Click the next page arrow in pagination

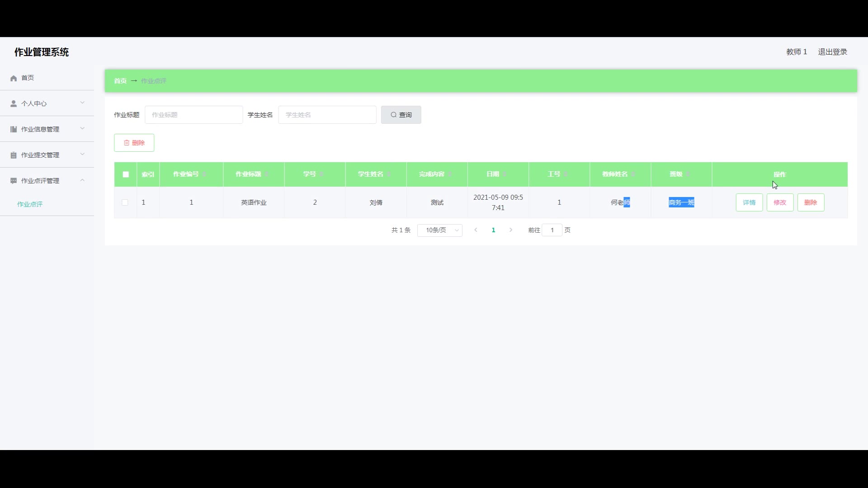coord(511,230)
